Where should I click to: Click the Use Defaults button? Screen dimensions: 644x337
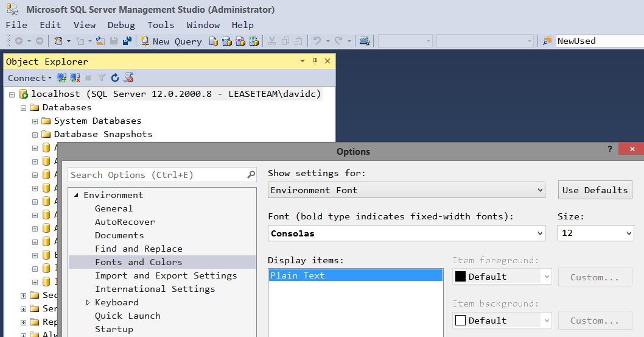tap(595, 190)
